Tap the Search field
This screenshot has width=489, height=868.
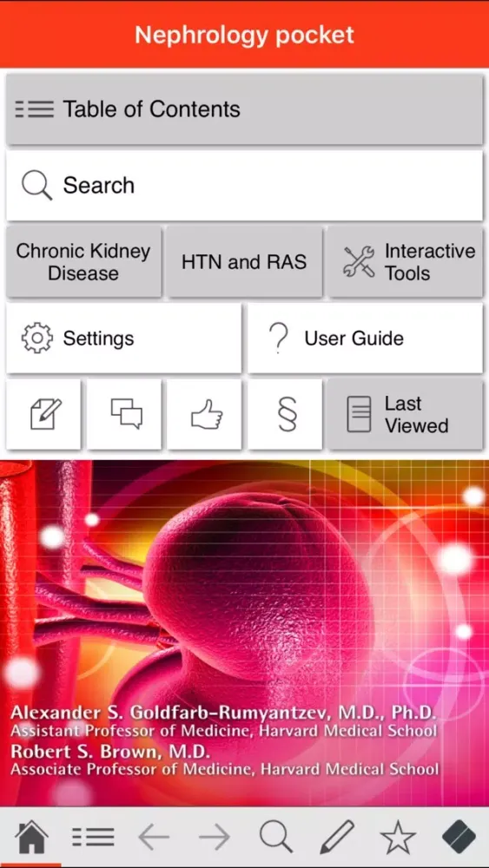point(244,185)
